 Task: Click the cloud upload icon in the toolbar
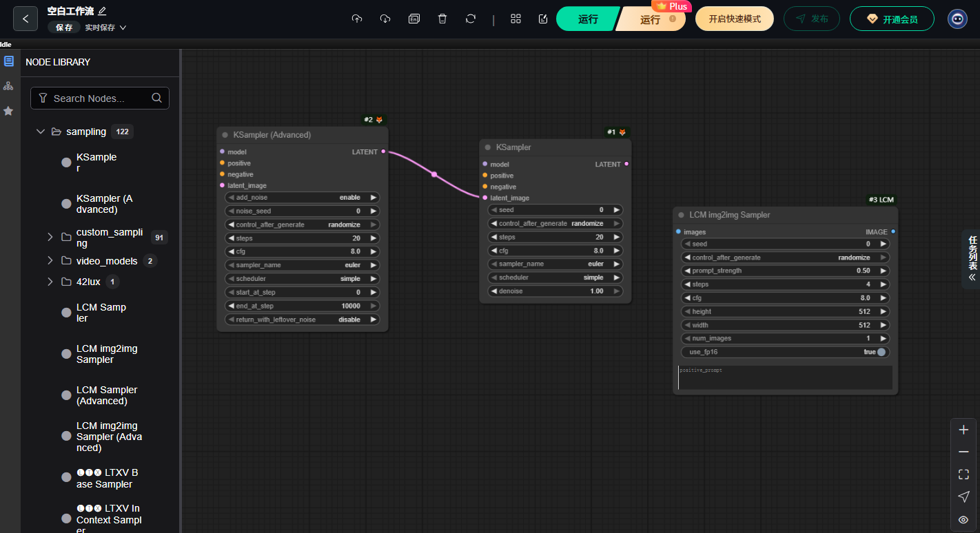[x=357, y=19]
